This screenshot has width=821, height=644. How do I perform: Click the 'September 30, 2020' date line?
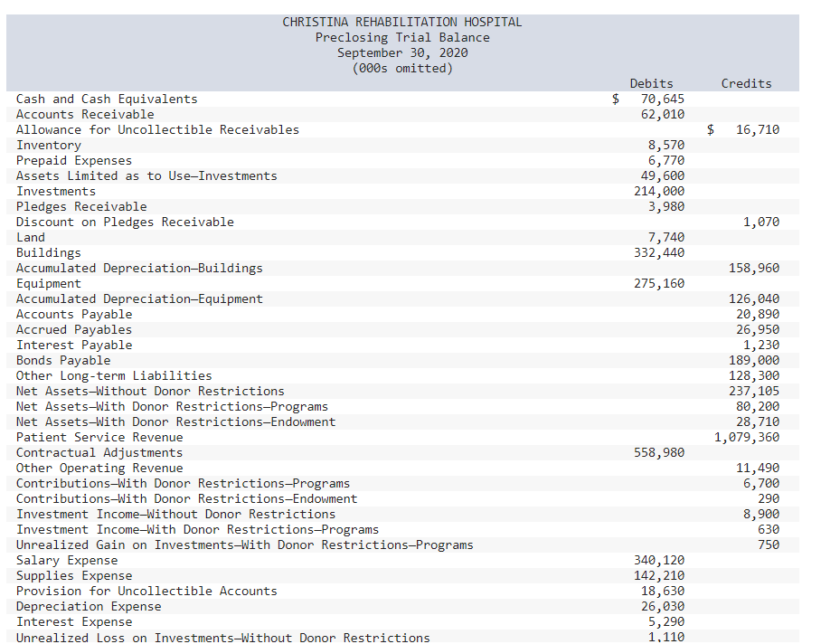(402, 52)
